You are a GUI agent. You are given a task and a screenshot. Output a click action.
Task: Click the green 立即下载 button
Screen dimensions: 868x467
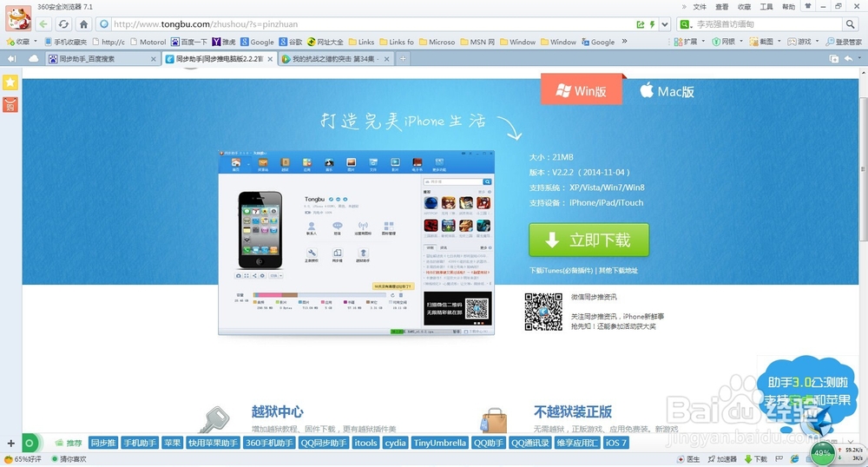pyautogui.click(x=589, y=240)
